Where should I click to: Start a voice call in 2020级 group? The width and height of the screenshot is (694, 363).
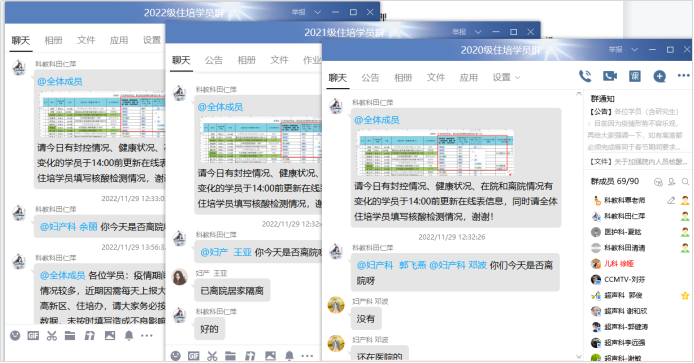pos(585,76)
